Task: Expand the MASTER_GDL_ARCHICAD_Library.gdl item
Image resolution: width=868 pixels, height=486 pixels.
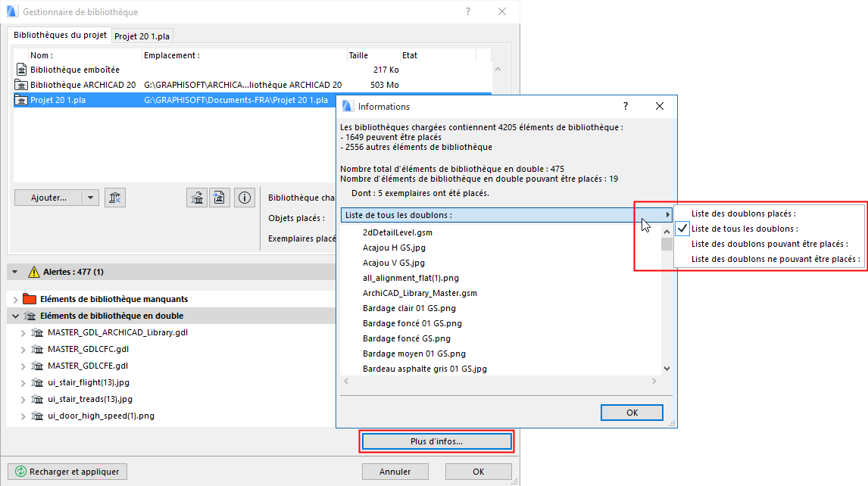Action: pos(23,333)
